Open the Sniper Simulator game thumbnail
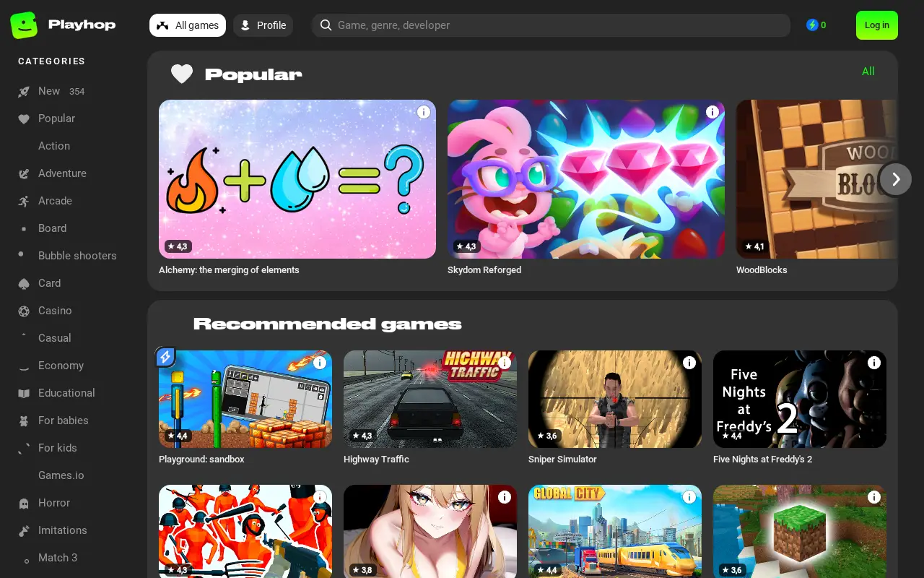The image size is (924, 578). click(615, 399)
